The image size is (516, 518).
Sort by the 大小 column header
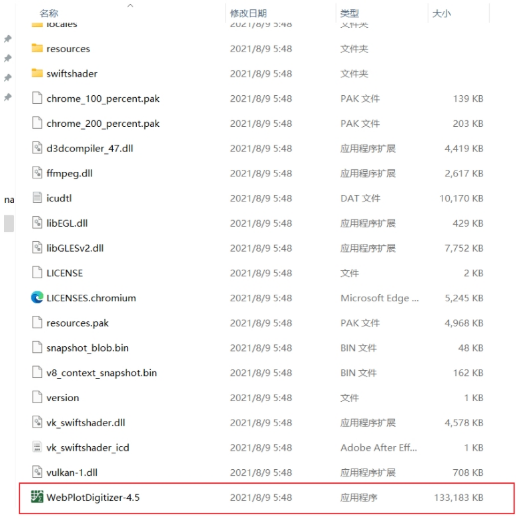point(442,13)
